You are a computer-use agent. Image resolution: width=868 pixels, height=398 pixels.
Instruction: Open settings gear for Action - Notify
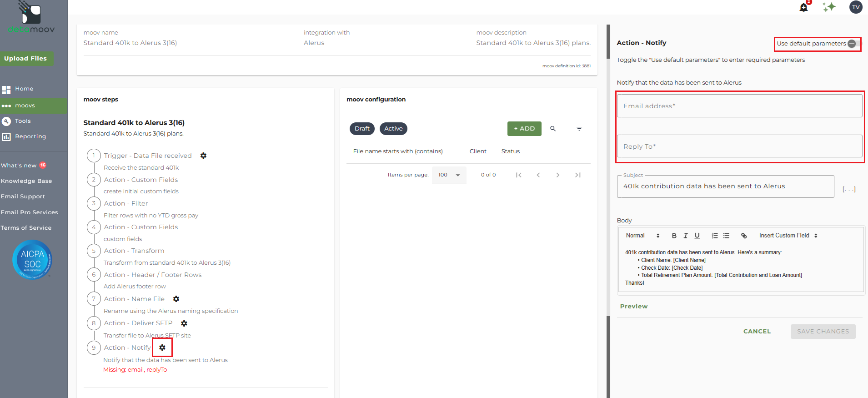coord(162,348)
